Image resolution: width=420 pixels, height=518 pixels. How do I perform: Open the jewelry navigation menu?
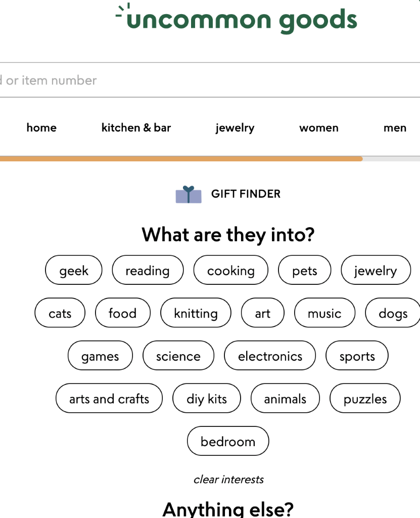tap(235, 128)
